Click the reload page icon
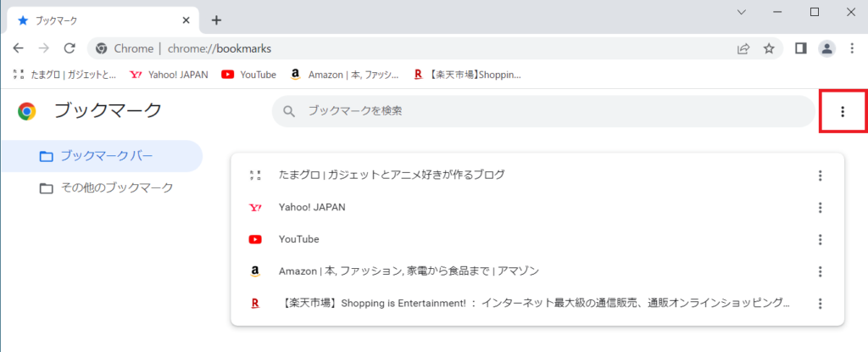Screen dimensions: 868x352 pyautogui.click(x=70, y=48)
